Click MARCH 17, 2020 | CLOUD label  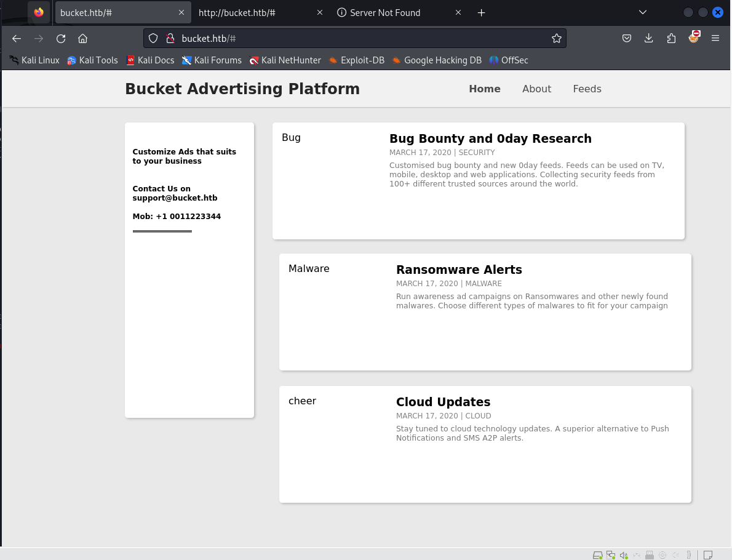pyautogui.click(x=444, y=415)
